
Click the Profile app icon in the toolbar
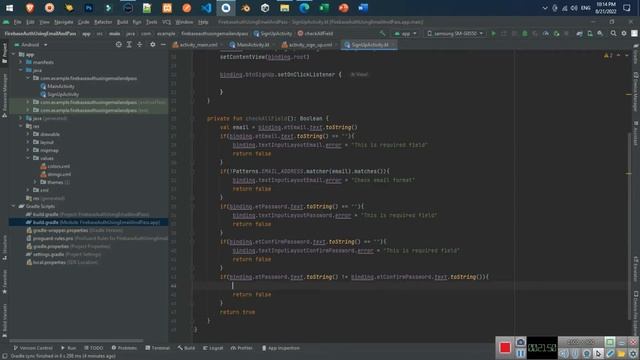(546, 33)
